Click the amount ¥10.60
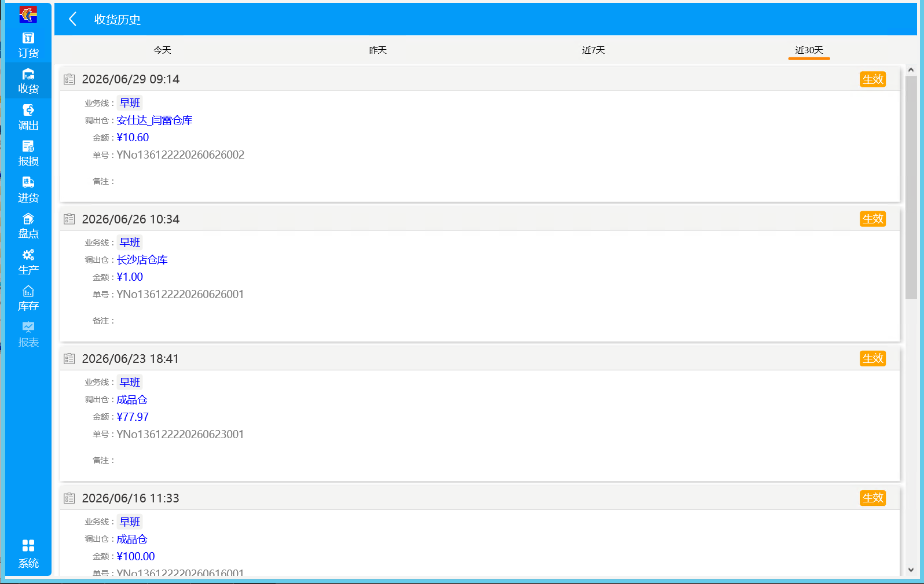The image size is (924, 584). point(133,137)
